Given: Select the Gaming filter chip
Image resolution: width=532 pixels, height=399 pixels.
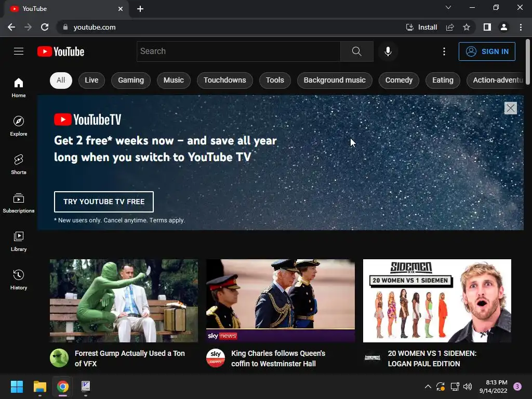Looking at the screenshot, I should [131, 81].
